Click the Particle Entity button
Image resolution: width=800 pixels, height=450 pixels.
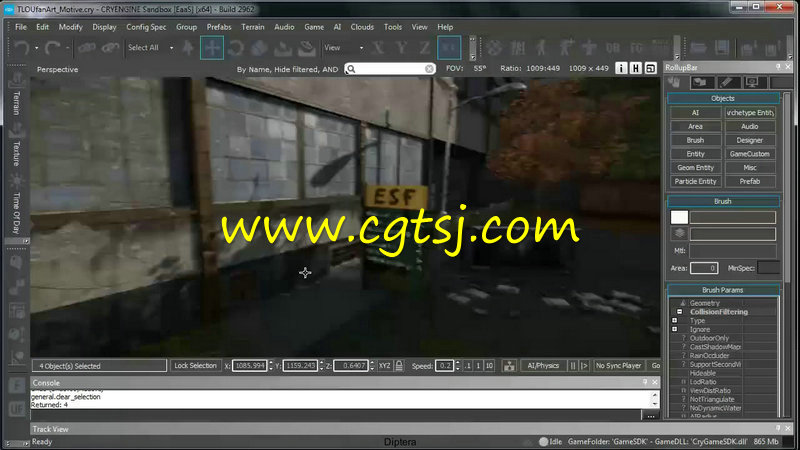[695, 182]
